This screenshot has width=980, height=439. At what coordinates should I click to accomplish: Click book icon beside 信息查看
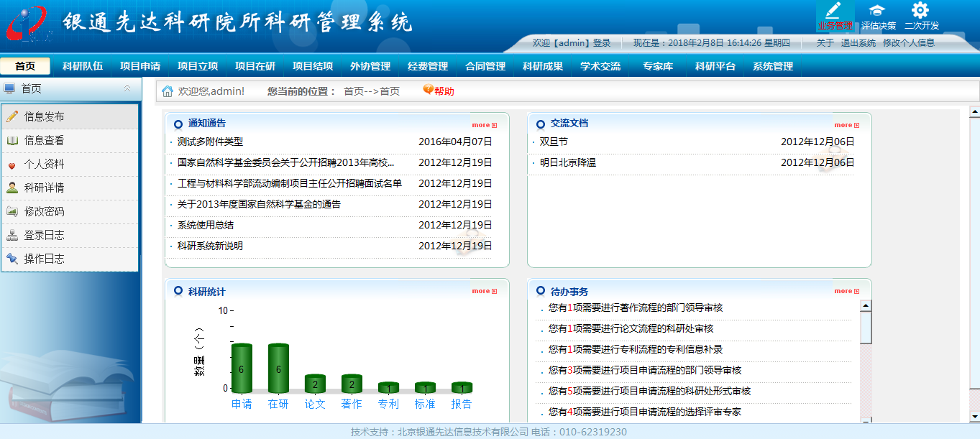tap(12, 140)
